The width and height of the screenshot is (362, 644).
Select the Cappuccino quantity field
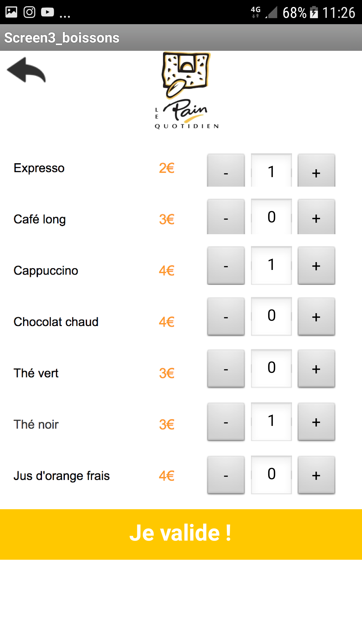click(271, 266)
